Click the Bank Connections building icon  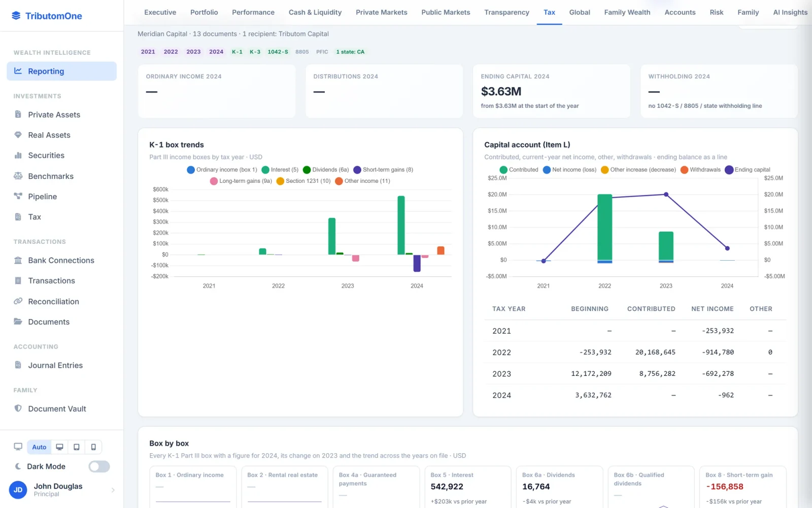click(x=18, y=260)
